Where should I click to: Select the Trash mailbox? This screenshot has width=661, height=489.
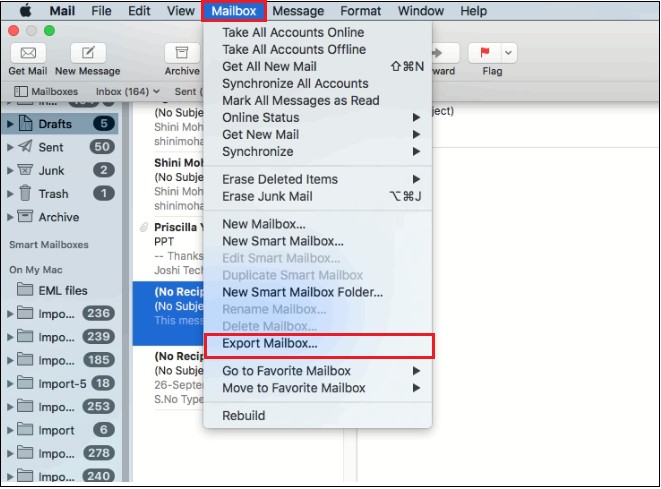tap(59, 193)
